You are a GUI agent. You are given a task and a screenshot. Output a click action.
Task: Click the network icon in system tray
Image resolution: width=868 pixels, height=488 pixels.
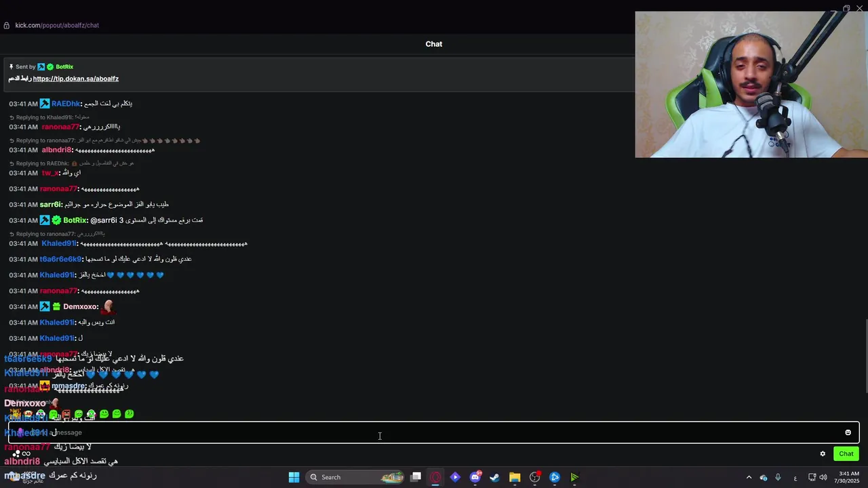[x=812, y=477]
